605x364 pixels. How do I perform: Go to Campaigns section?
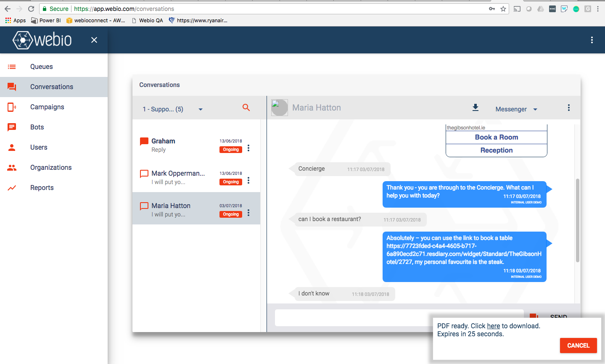tap(54, 107)
